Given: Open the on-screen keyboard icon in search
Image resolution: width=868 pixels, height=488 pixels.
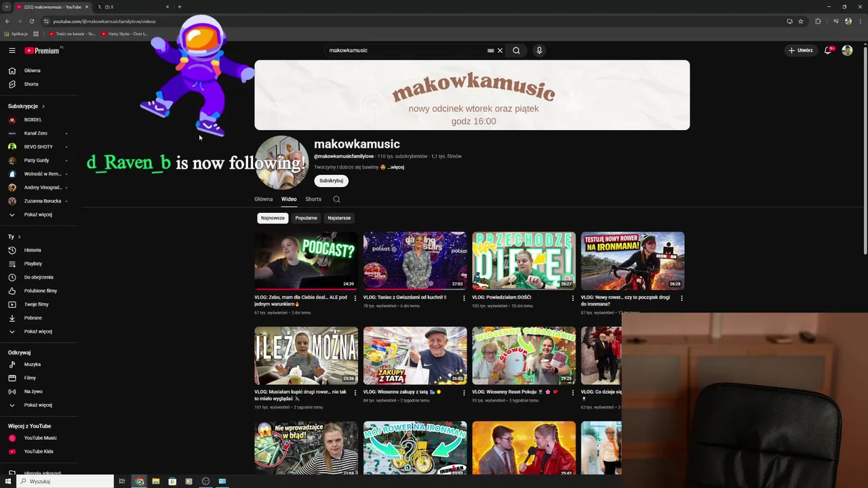Looking at the screenshot, I should tap(490, 50).
